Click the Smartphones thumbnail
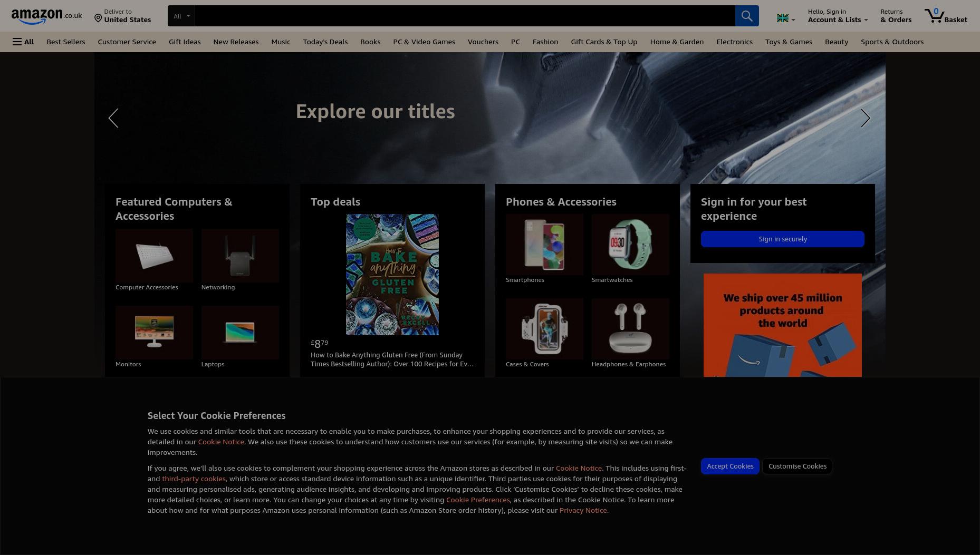Viewport: 980px width, 555px height. pos(544,245)
